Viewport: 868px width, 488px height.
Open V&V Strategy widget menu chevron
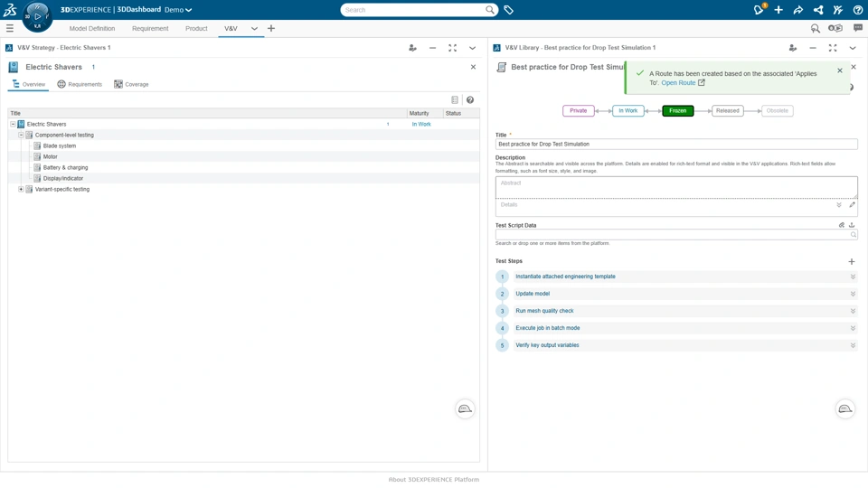472,48
